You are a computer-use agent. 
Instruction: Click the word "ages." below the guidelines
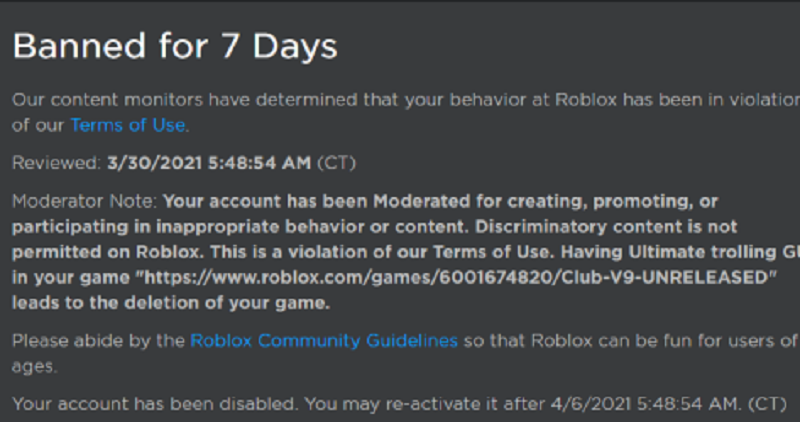35,366
